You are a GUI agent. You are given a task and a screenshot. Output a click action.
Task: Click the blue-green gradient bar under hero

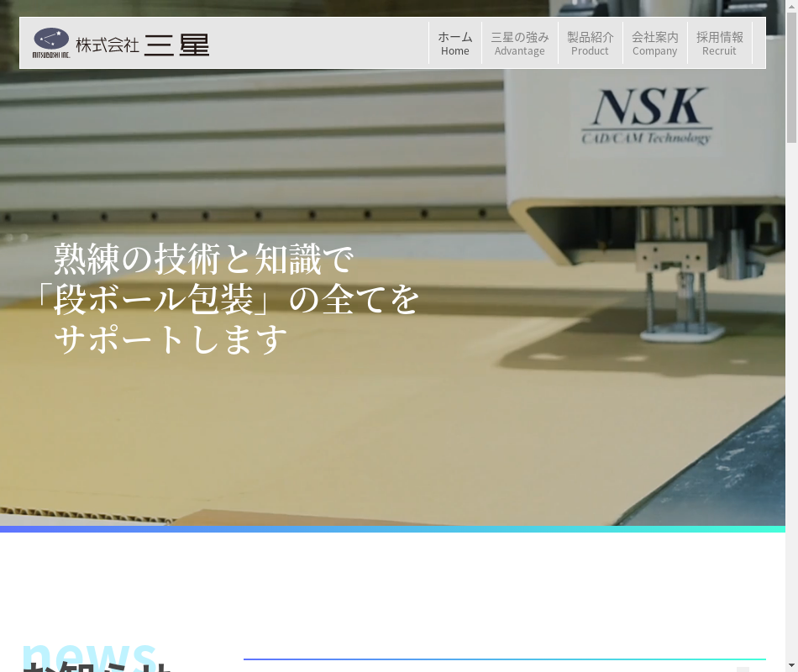pos(392,529)
